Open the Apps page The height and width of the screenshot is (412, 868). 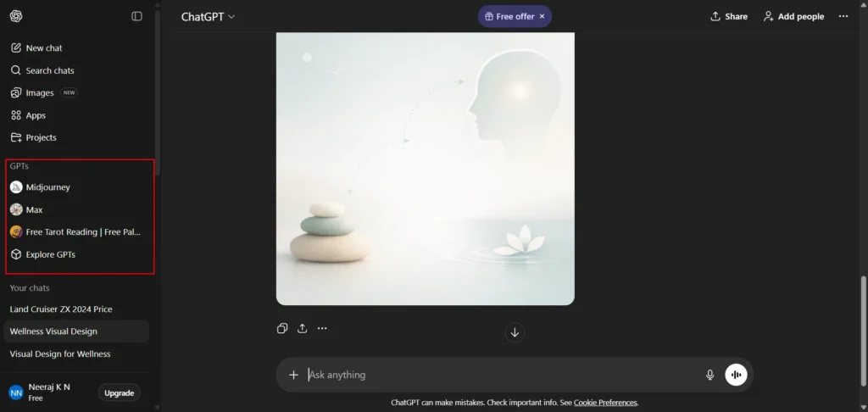36,115
